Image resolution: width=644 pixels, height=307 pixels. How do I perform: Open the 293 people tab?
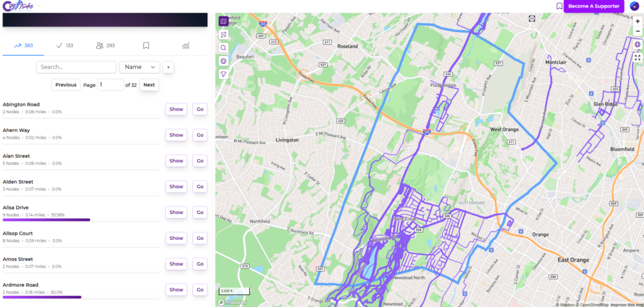tap(105, 45)
